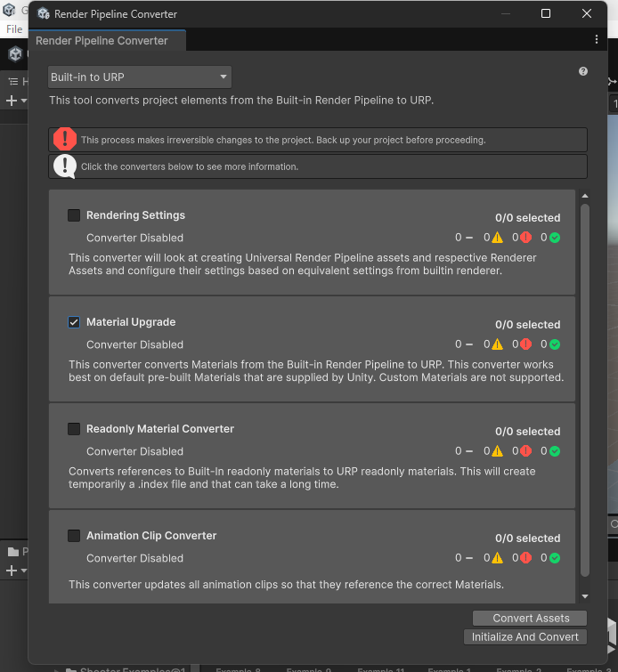The width and height of the screenshot is (618, 672).
Task: Click yellow warning icon in Readonly Material Converter
Action: coord(497,451)
